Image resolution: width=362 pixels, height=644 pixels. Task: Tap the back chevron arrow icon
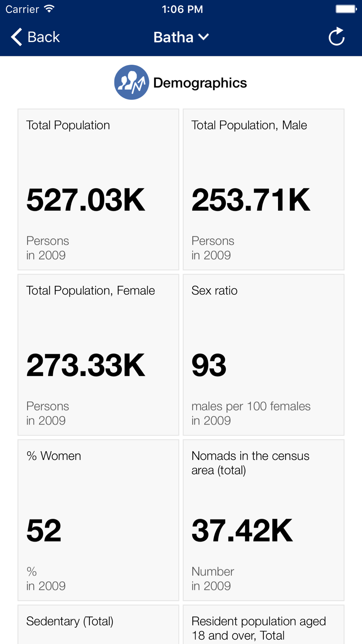point(17,37)
